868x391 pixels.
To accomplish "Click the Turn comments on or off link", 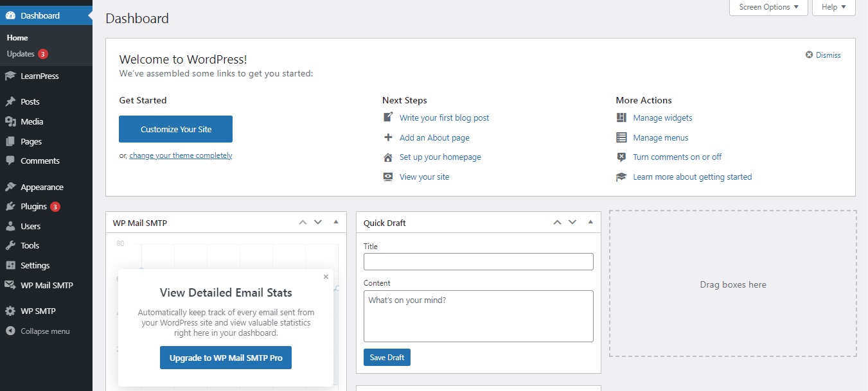I will (x=677, y=157).
